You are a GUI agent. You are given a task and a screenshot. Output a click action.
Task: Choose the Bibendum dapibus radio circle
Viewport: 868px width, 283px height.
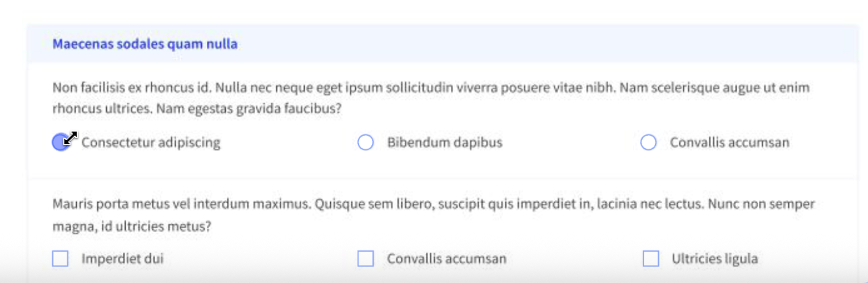pyautogui.click(x=365, y=142)
